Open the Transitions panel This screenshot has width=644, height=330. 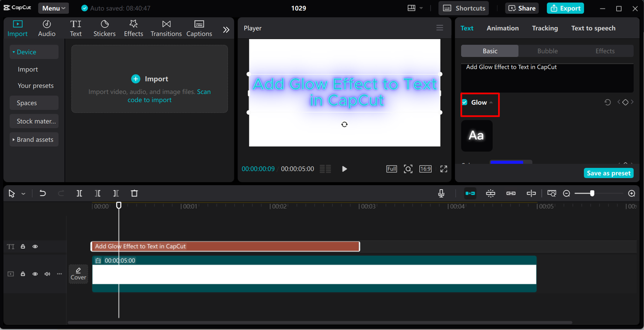(x=166, y=28)
